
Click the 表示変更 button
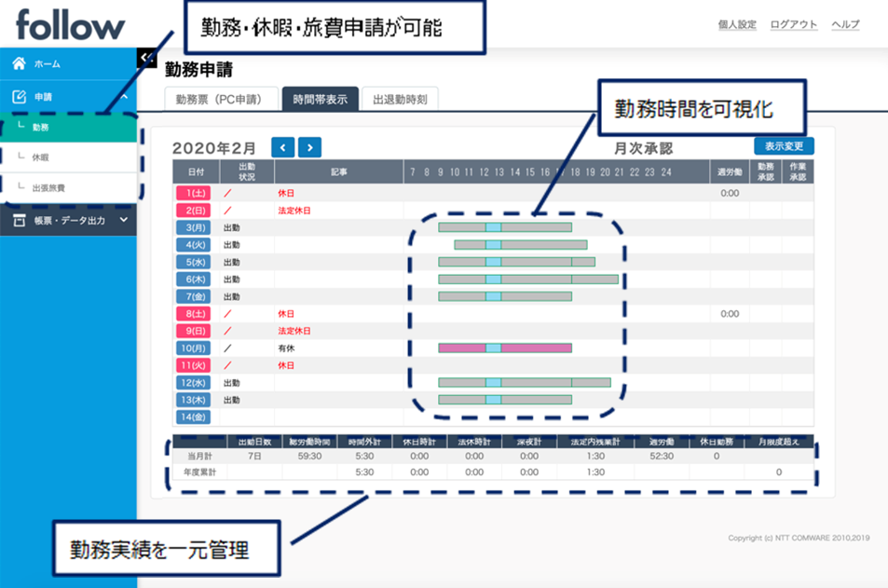tap(784, 146)
